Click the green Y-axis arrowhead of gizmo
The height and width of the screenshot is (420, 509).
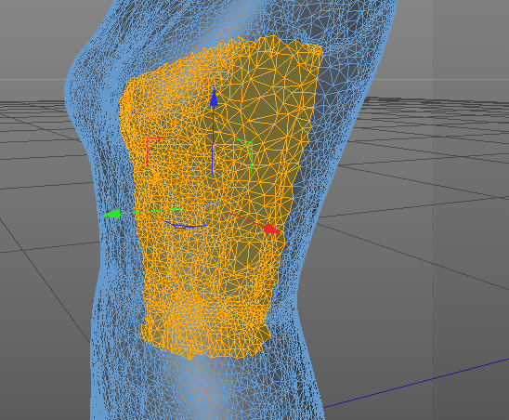click(111, 215)
